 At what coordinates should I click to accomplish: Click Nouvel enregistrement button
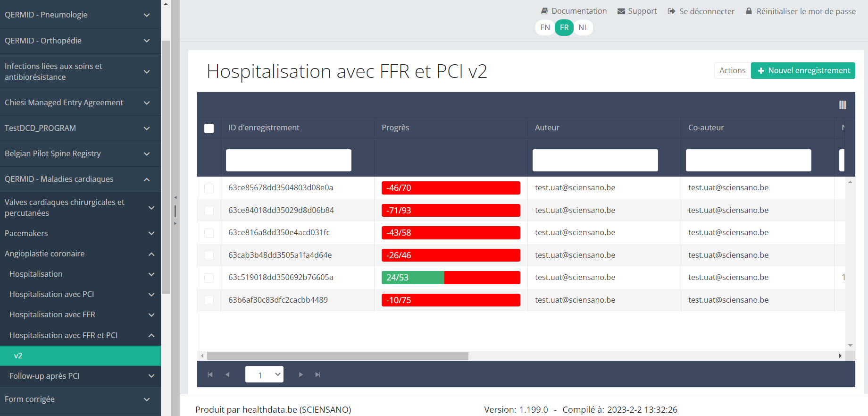click(x=803, y=70)
